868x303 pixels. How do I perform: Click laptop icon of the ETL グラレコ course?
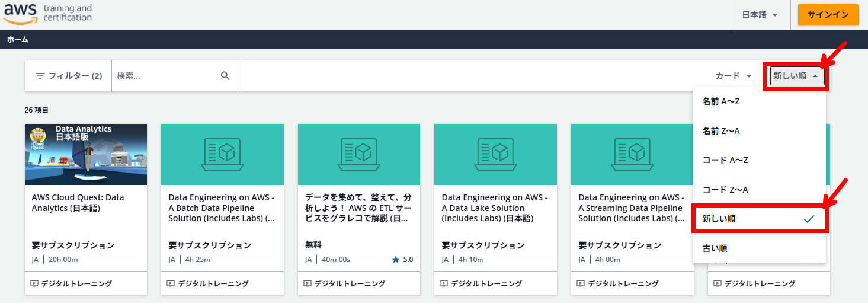(x=359, y=154)
